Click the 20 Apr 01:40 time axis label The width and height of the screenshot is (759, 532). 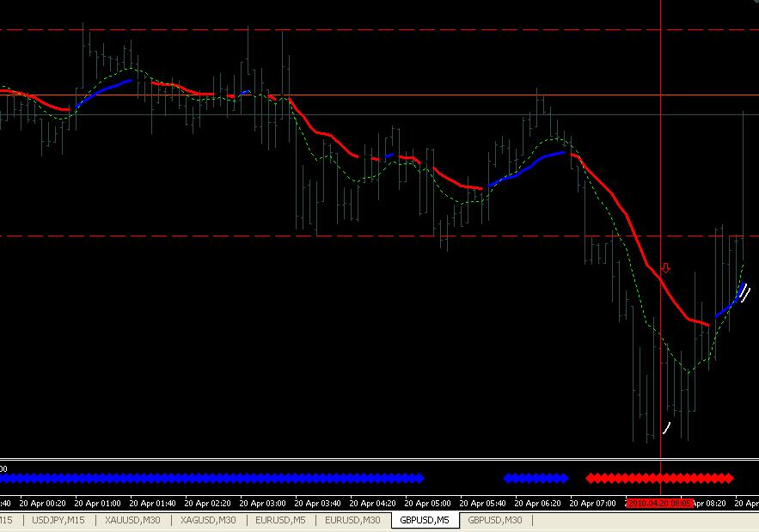[x=152, y=504]
